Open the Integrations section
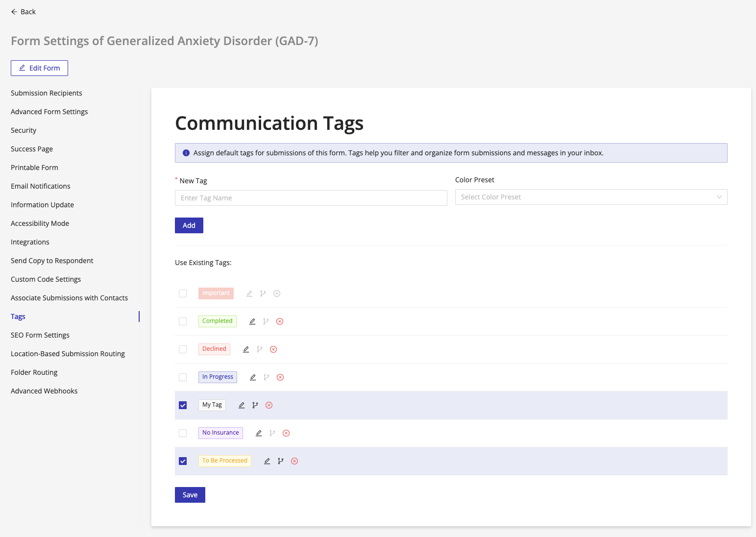756x537 pixels. (30, 242)
